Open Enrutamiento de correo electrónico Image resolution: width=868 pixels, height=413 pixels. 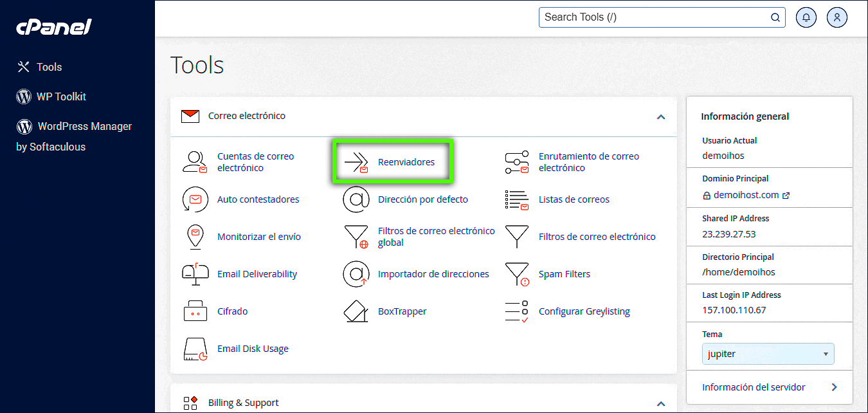coord(588,161)
